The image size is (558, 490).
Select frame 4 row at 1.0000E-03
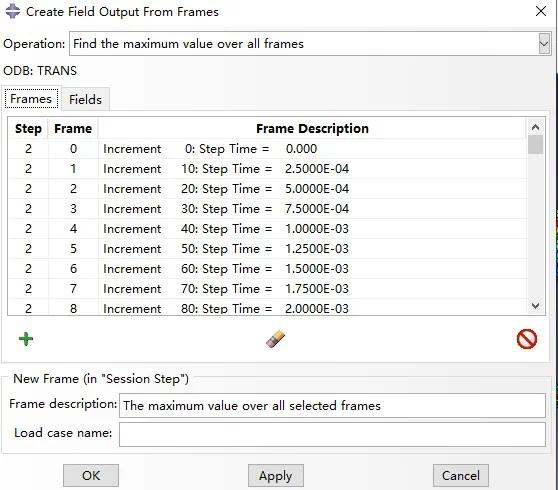267,229
